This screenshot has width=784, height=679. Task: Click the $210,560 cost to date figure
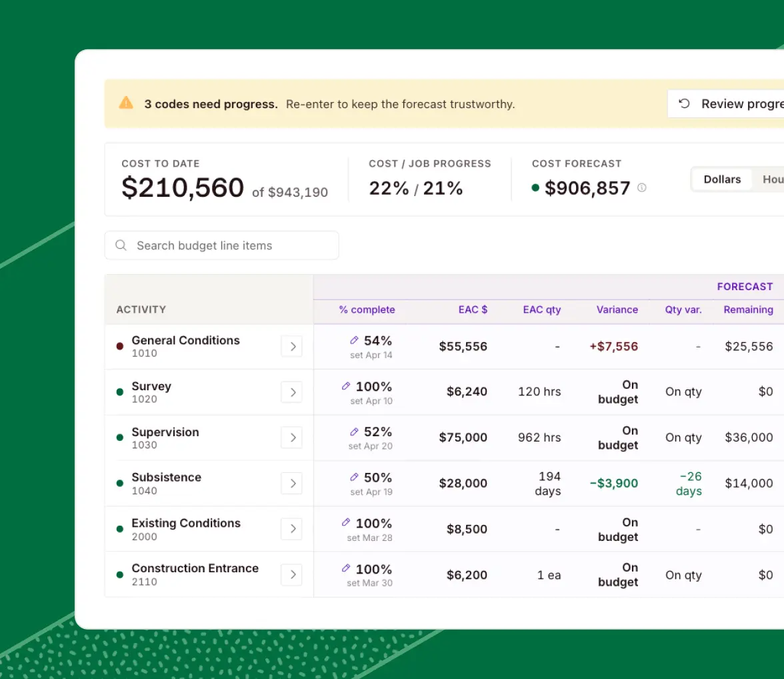pos(183,187)
